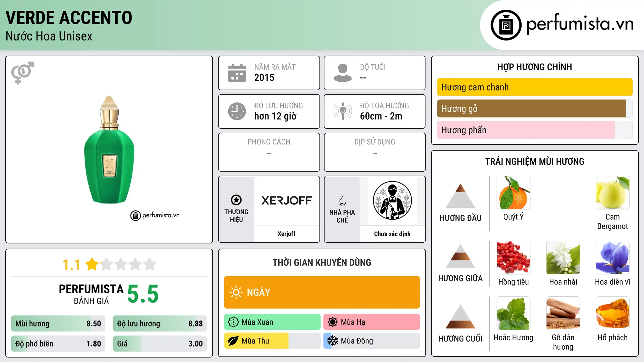Click the Chưa xác định perfumer label
This screenshot has height=362, width=644.
click(x=392, y=234)
